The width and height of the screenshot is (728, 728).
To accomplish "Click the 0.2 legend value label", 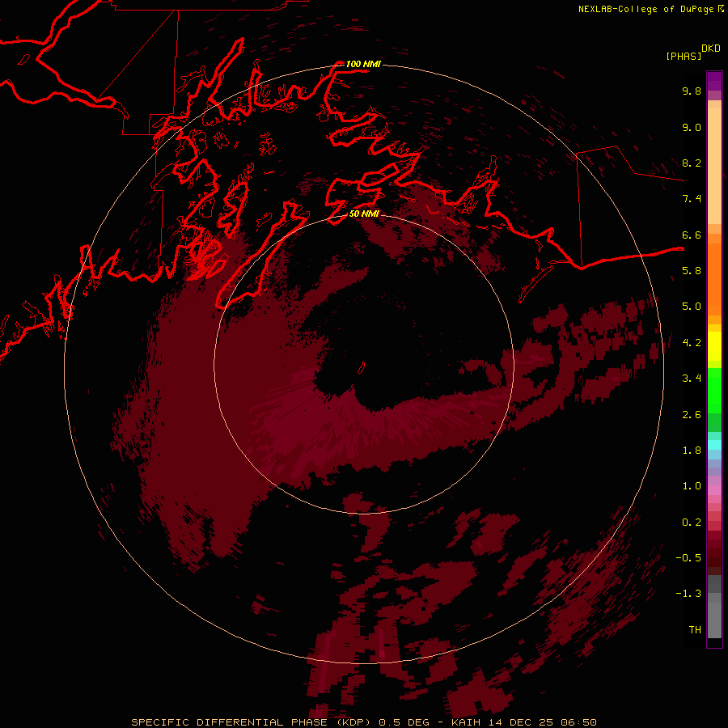I will coord(692,523).
